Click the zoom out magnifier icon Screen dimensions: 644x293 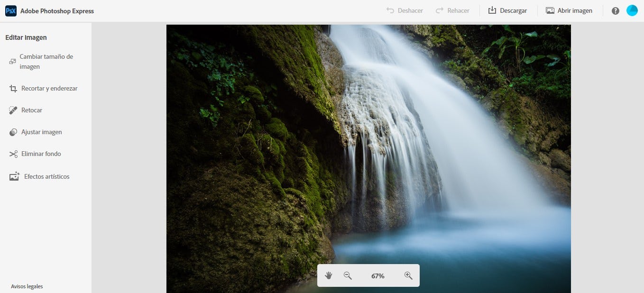click(348, 275)
